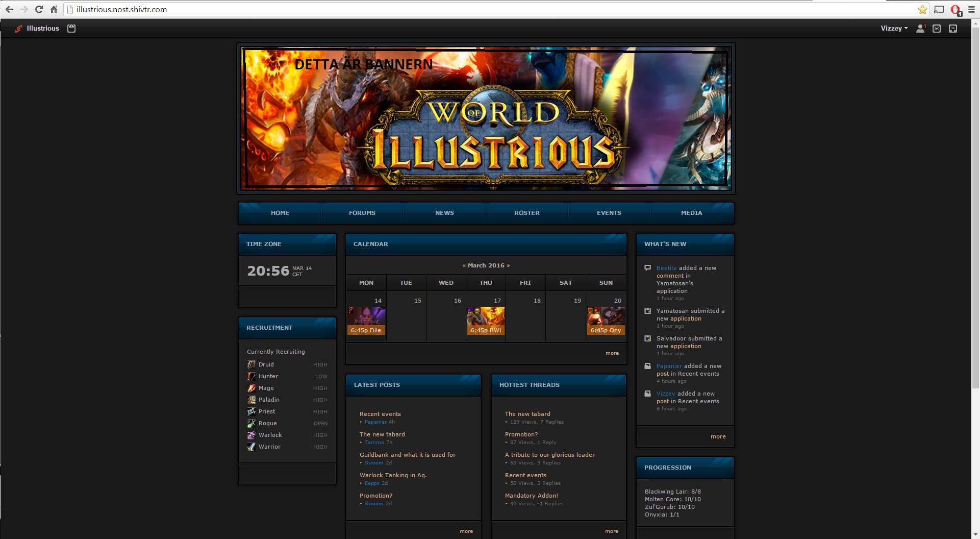Click more link in Latest Posts panel

point(466,531)
